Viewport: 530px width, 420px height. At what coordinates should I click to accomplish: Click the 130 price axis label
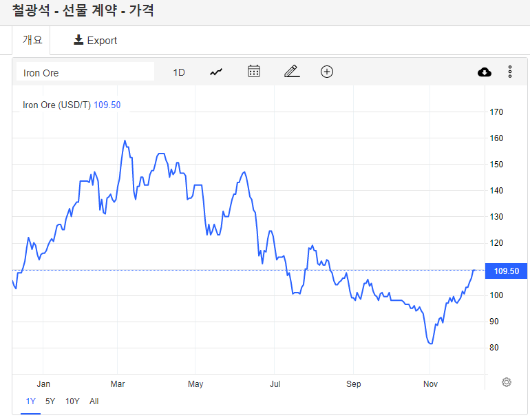coord(496,217)
